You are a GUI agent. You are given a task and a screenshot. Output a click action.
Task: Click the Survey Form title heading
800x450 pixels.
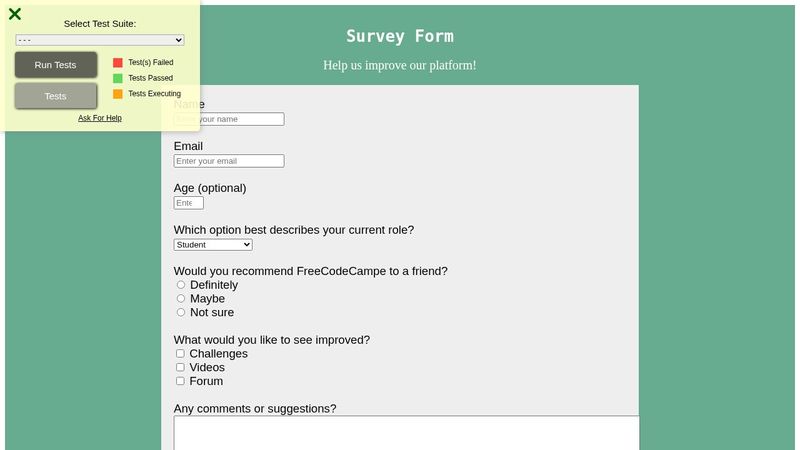click(400, 36)
